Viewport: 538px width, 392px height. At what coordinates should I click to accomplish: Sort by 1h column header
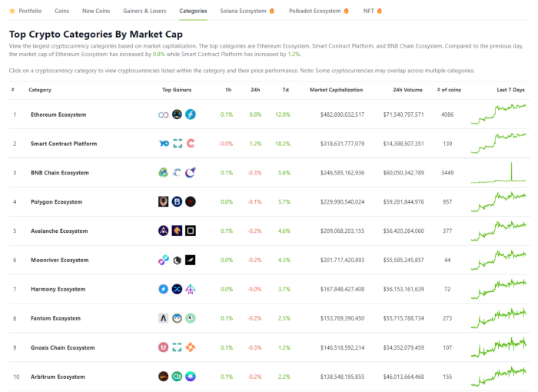(x=228, y=90)
